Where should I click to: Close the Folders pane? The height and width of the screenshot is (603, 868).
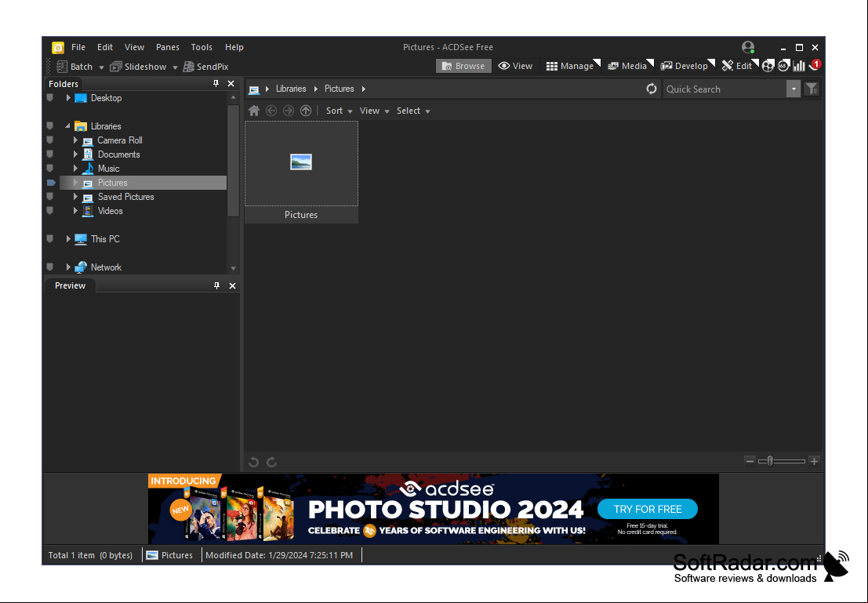click(x=231, y=84)
